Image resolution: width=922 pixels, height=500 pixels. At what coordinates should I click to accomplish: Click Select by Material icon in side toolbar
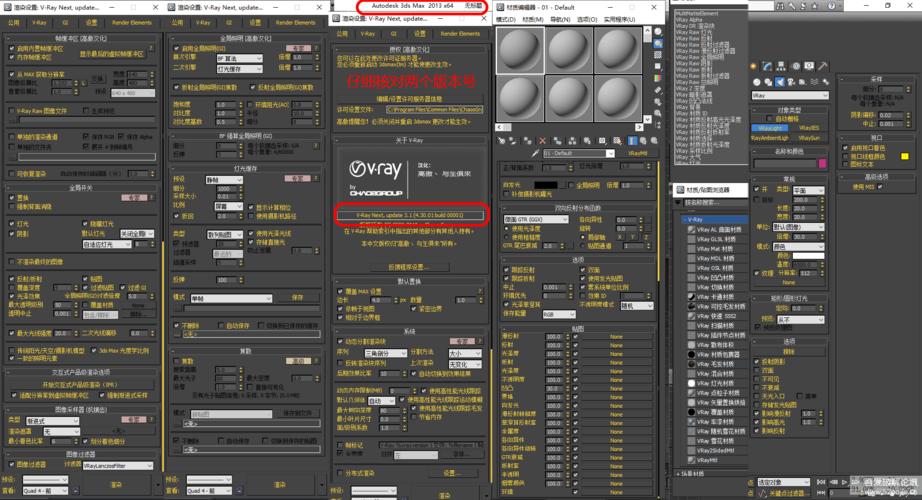(x=658, y=113)
